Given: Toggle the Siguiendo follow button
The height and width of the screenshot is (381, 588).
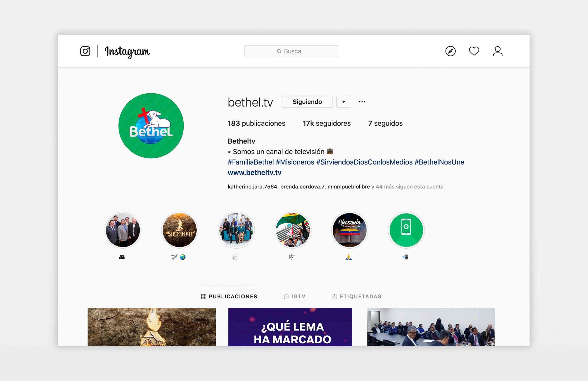Looking at the screenshot, I should 307,102.
